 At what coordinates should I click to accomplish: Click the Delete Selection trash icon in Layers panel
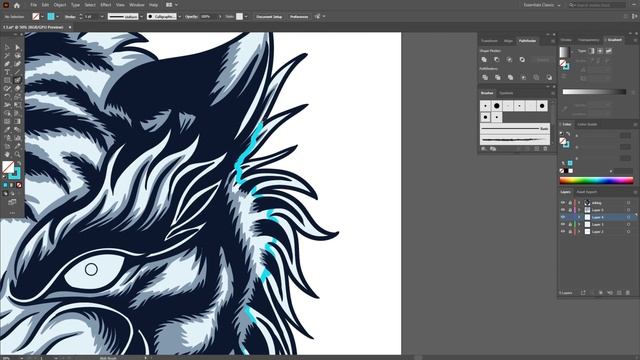tap(628, 293)
